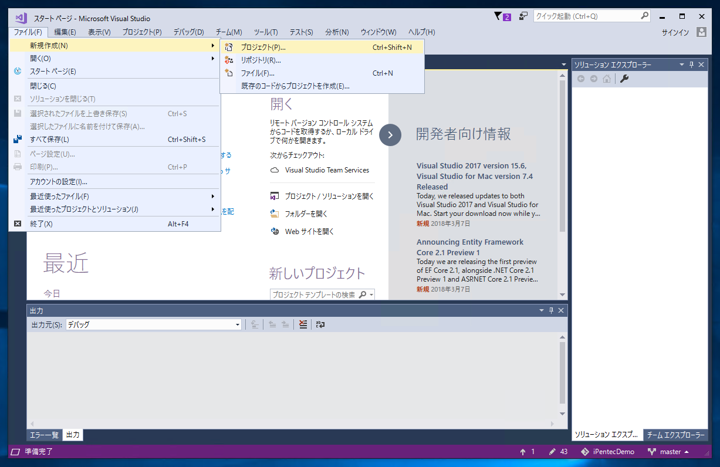This screenshot has height=467, width=720.
Task: Open the ヘルプ(H) menu
Action: click(x=421, y=32)
